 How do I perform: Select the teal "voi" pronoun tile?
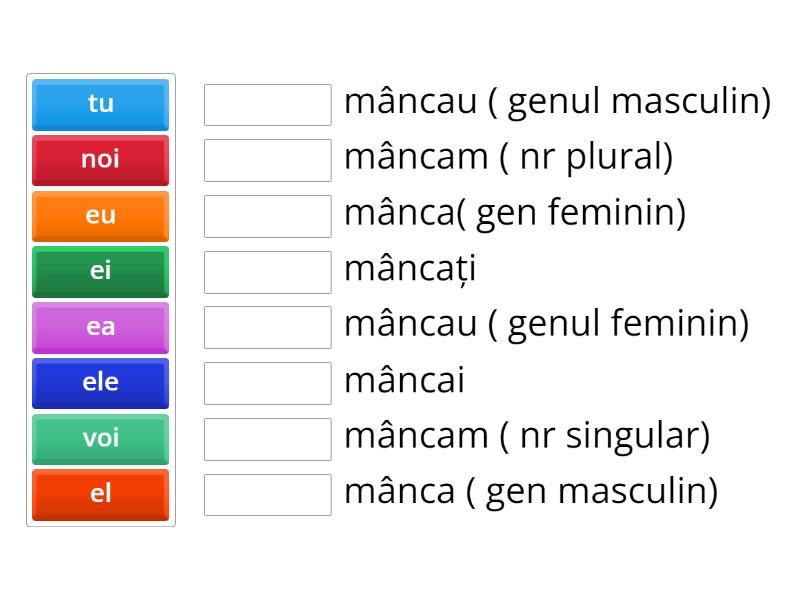coord(100,438)
